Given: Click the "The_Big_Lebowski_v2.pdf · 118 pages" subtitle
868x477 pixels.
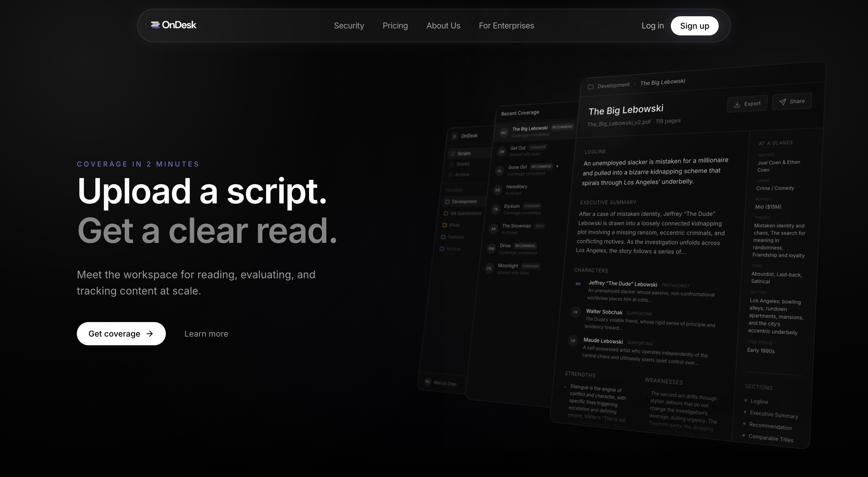Looking at the screenshot, I should point(634,122).
